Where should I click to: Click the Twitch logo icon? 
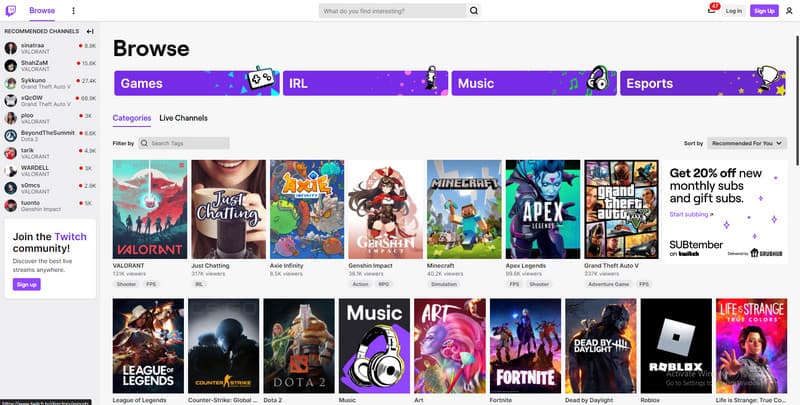[x=10, y=10]
